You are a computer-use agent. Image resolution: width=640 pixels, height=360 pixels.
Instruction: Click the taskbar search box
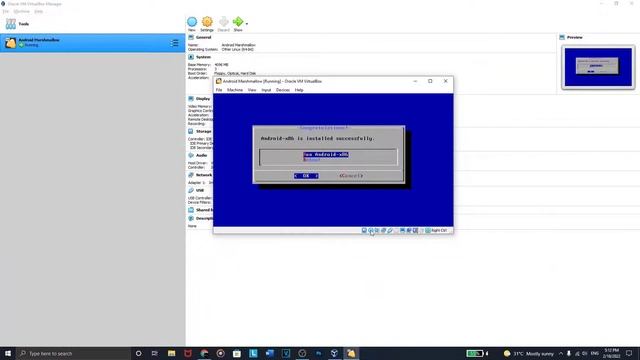(x=73, y=353)
